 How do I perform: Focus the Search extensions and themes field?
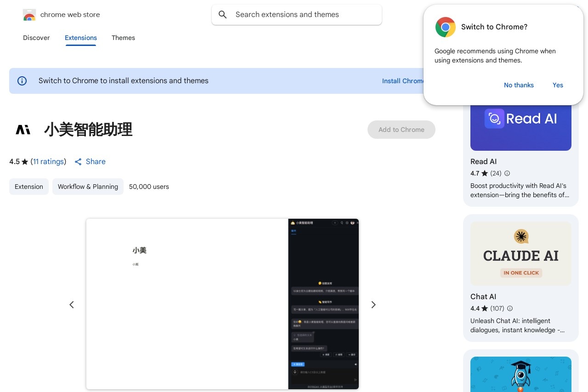(297, 15)
